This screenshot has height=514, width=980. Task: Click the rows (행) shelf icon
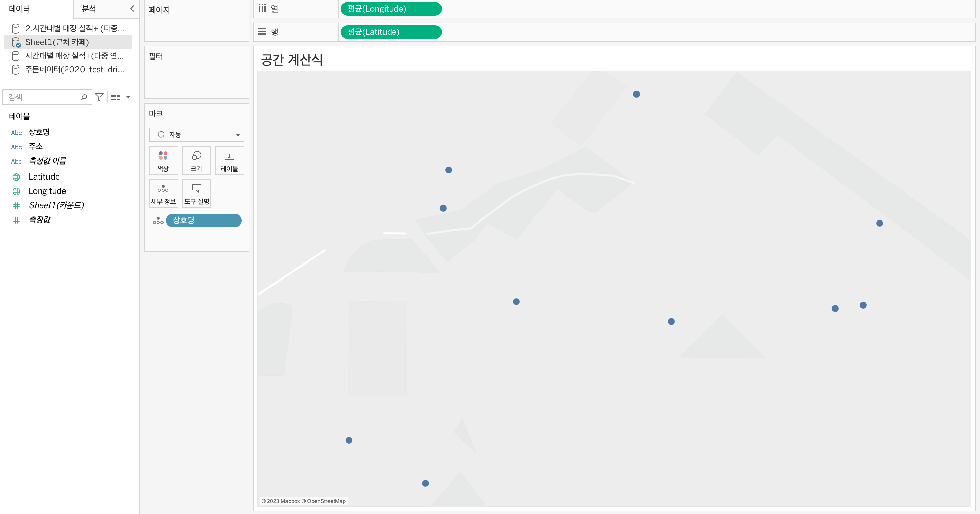tap(262, 31)
